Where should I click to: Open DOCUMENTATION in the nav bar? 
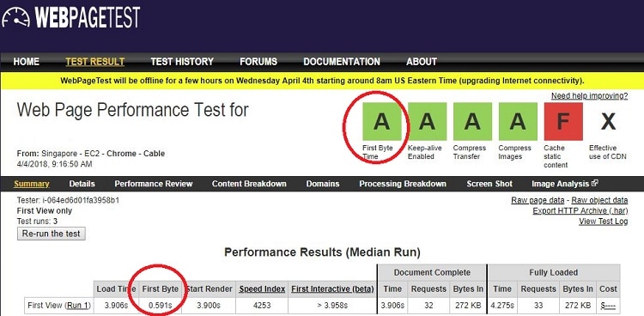(342, 62)
